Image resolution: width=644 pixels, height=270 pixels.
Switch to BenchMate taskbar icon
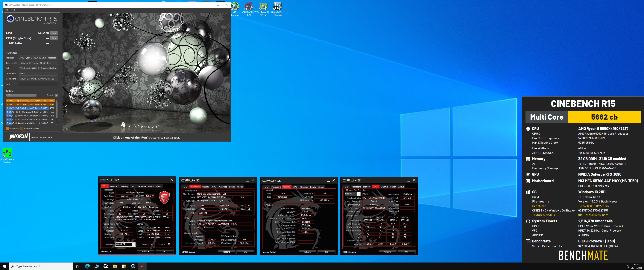(124, 266)
